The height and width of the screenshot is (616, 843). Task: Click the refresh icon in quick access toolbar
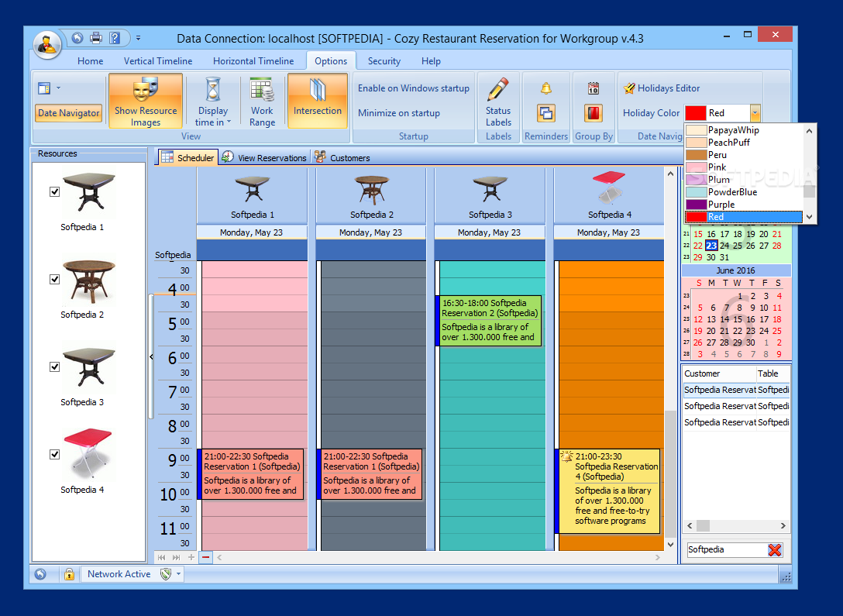[x=77, y=38]
